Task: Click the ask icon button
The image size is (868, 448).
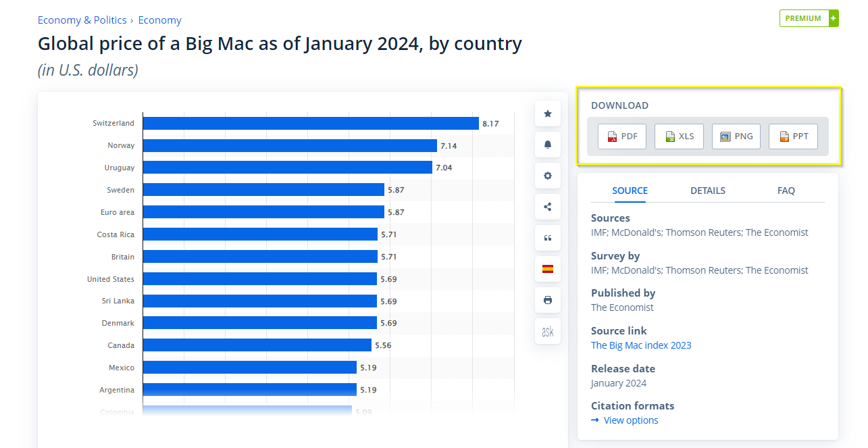Action: [x=548, y=331]
